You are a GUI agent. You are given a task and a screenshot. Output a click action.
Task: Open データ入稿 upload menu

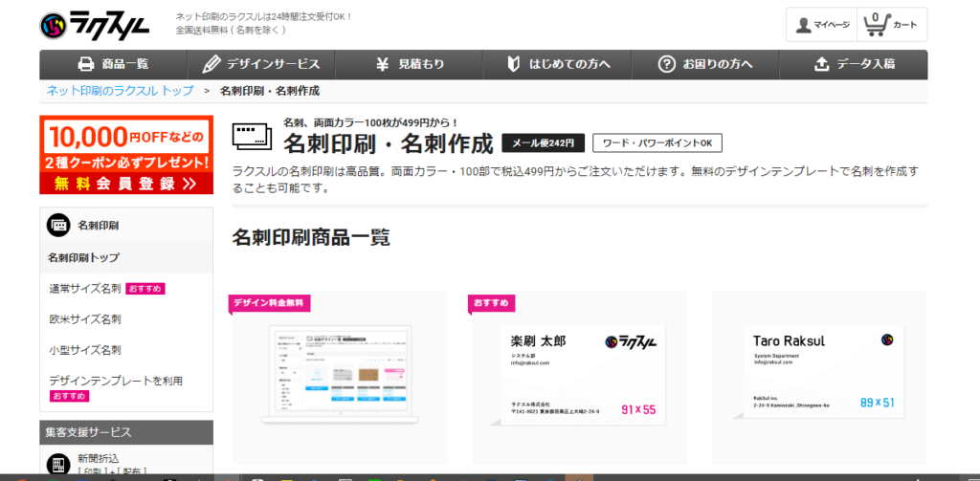click(x=854, y=64)
